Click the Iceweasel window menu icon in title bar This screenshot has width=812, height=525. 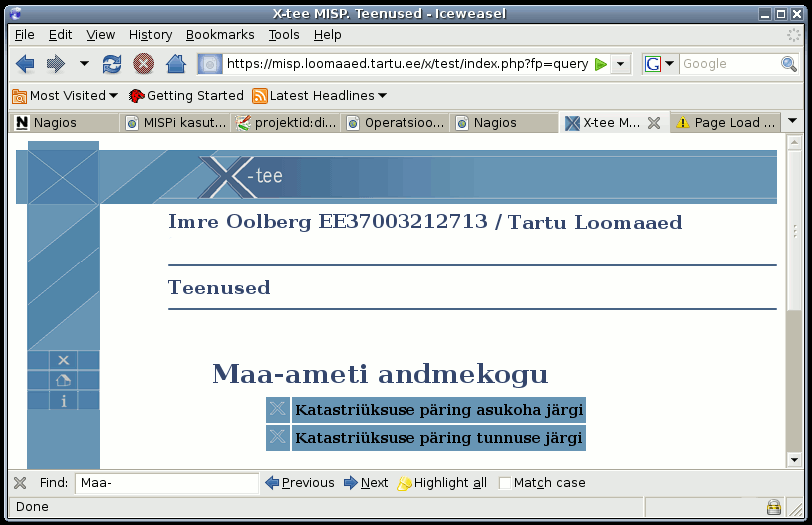click(x=16, y=13)
